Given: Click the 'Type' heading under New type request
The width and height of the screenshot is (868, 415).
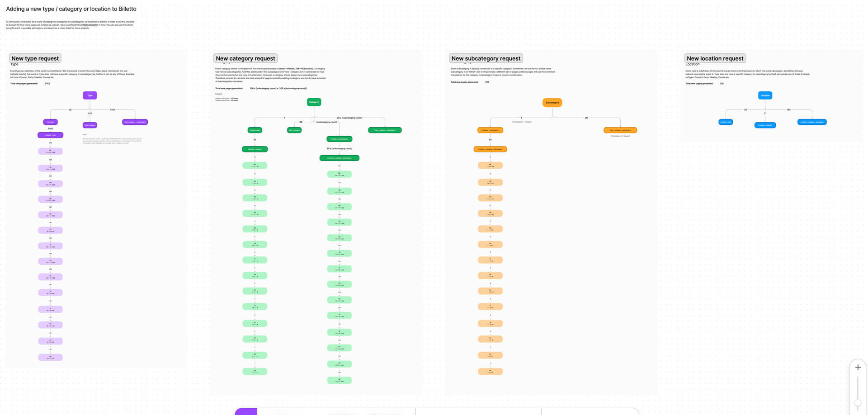Looking at the screenshot, I should [14, 64].
